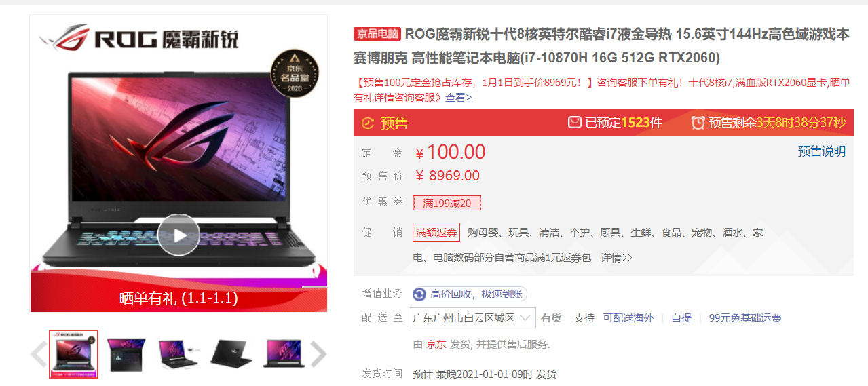Click the 自提 self-pickup option
The image size is (868, 386).
tap(681, 318)
